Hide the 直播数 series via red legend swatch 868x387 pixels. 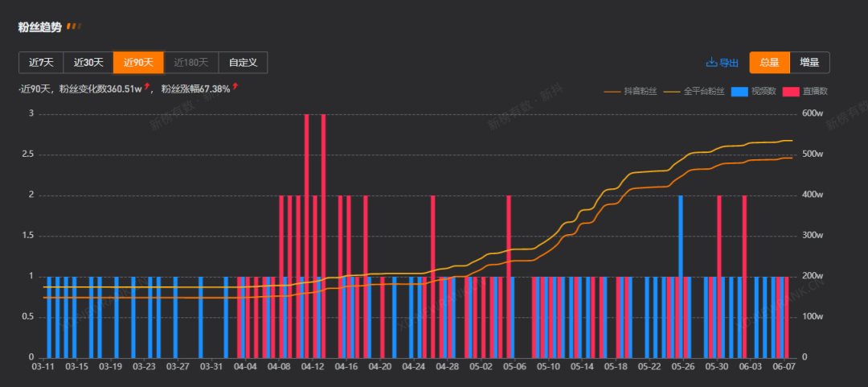coord(790,92)
